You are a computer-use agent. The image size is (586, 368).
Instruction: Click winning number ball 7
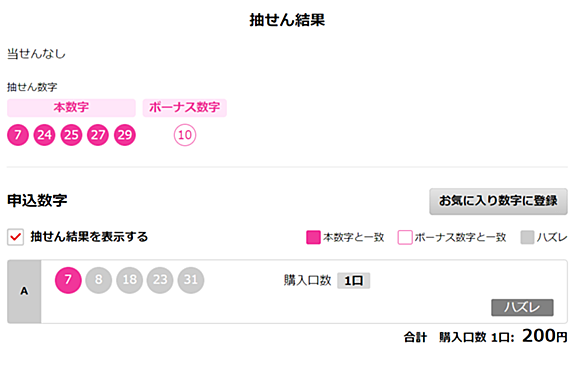[18, 135]
